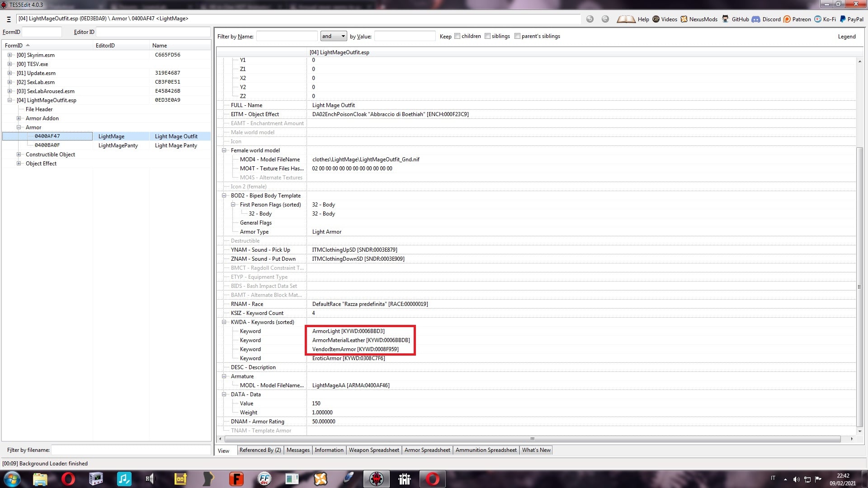Collapse the DATA - Data section
Screen dimensions: 868x488
(x=224, y=394)
